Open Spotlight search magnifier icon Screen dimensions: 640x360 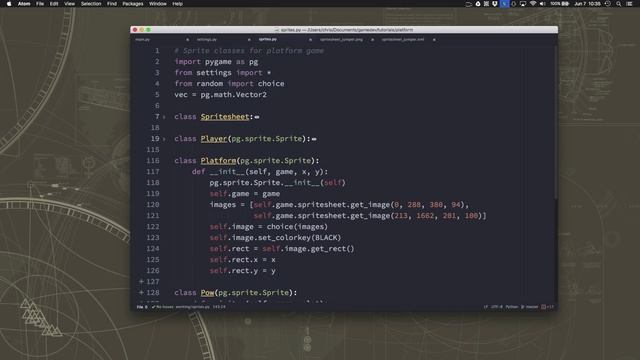[619, 4]
